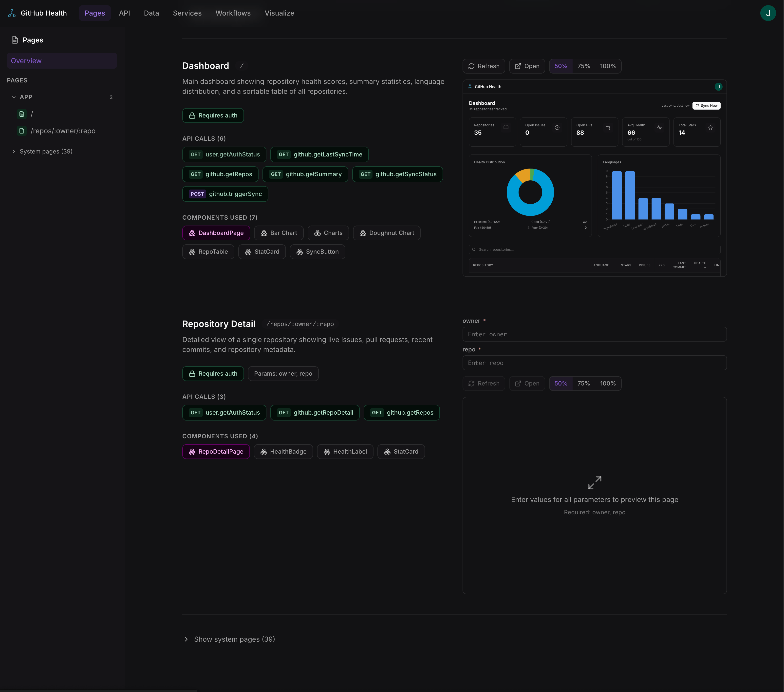The width and height of the screenshot is (784, 692).
Task: Click the Repository Detail StatCard chip
Action: [401, 452]
